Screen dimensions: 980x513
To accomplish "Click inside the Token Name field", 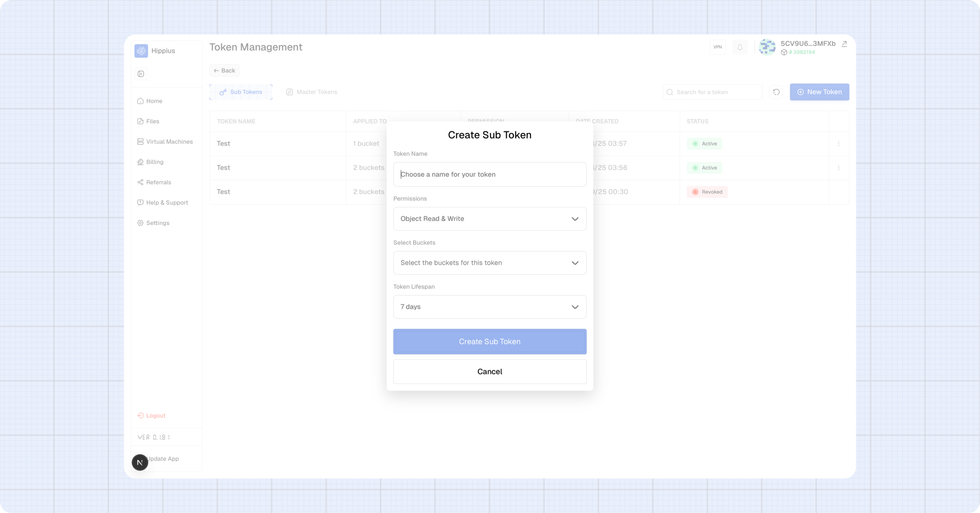I will (x=490, y=174).
